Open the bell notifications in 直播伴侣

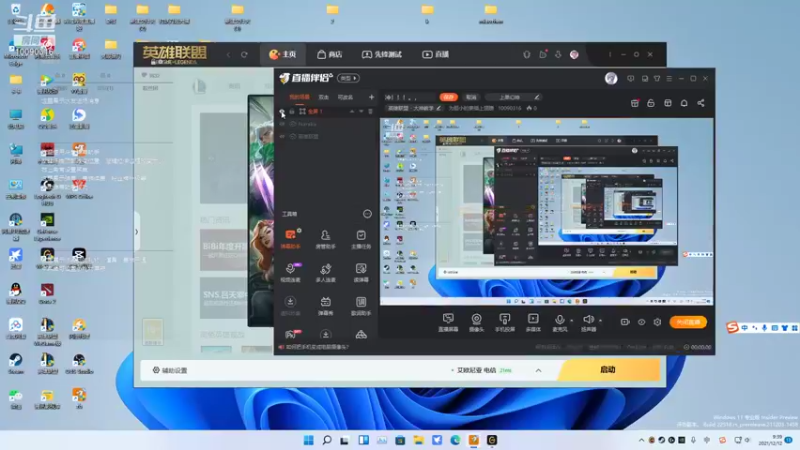[x=684, y=103]
